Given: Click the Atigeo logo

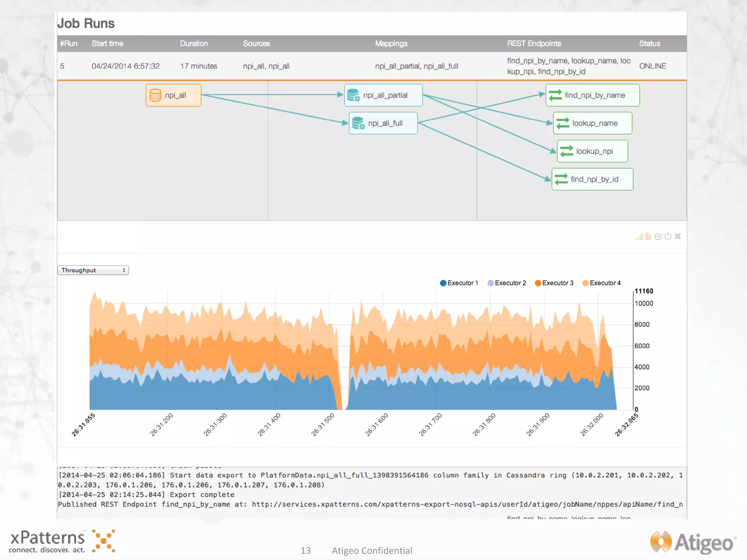Looking at the screenshot, I should tap(693, 542).
